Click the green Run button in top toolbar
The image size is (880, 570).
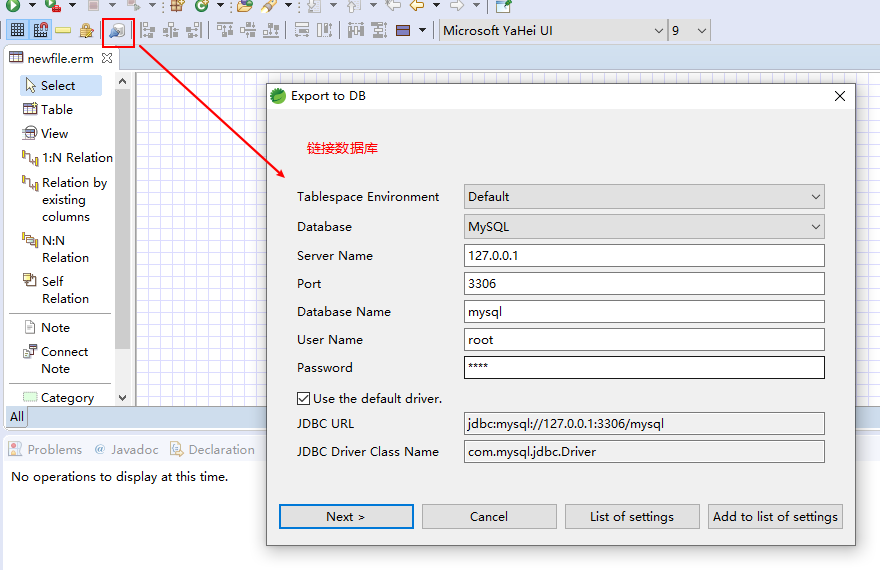(13, 6)
